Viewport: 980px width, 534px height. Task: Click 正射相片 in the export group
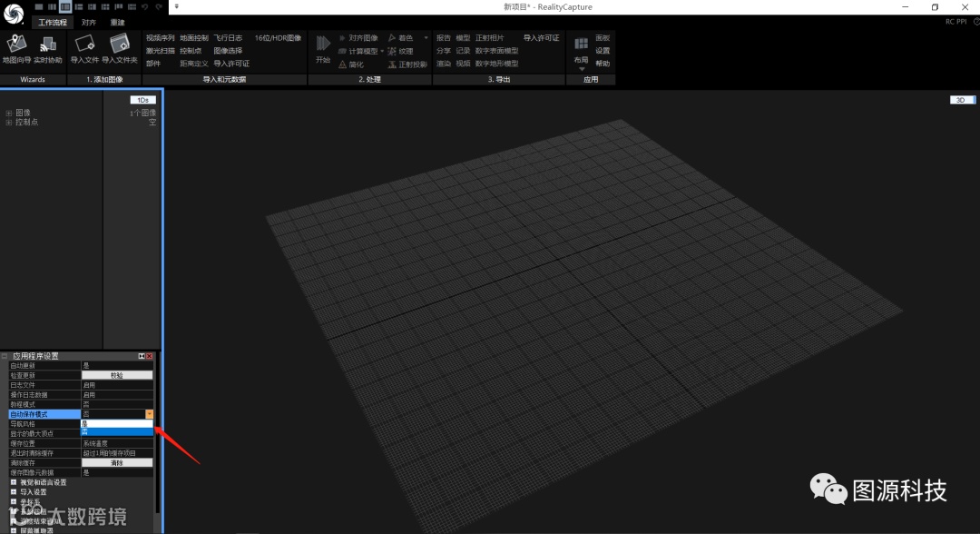tap(489, 38)
